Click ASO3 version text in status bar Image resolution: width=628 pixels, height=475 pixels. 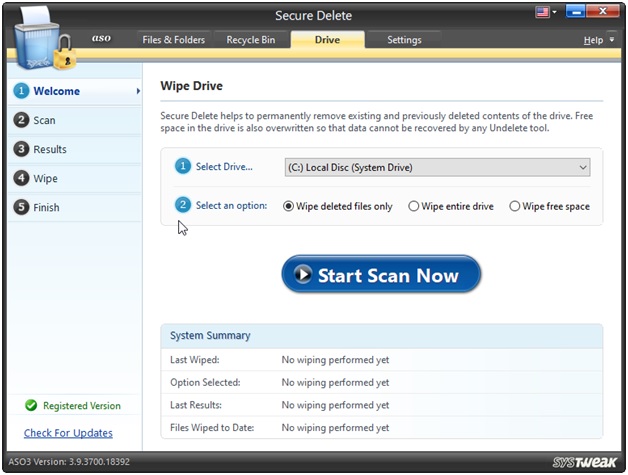pyautogui.click(x=69, y=461)
